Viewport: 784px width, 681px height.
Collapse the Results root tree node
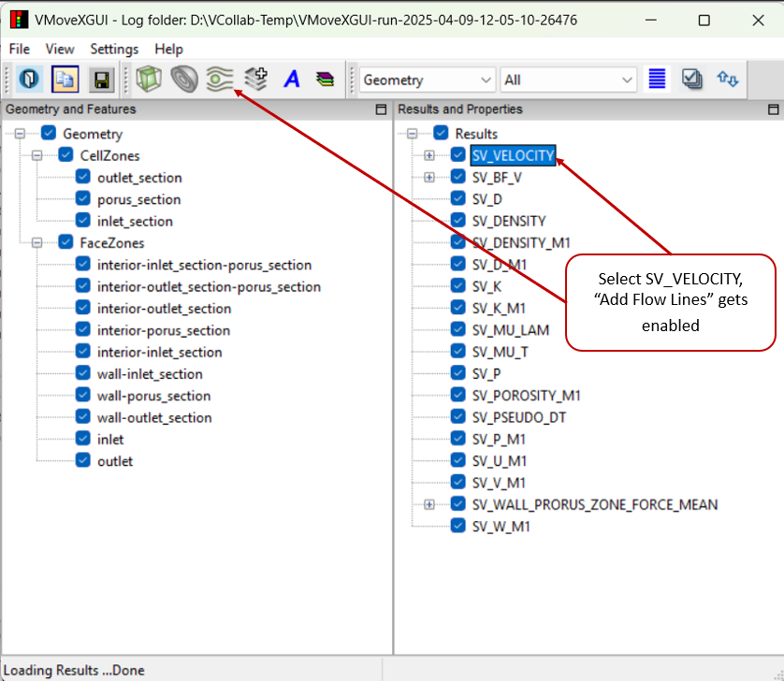[413, 134]
